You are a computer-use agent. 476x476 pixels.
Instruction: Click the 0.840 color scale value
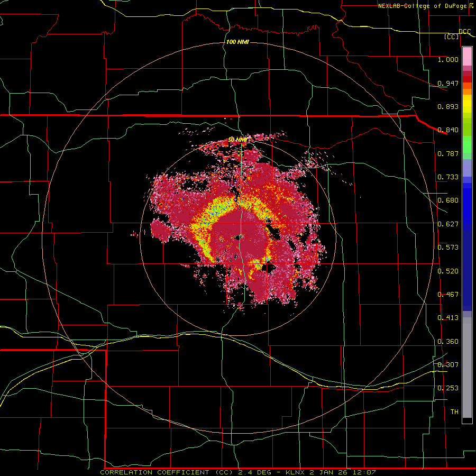[x=448, y=130]
